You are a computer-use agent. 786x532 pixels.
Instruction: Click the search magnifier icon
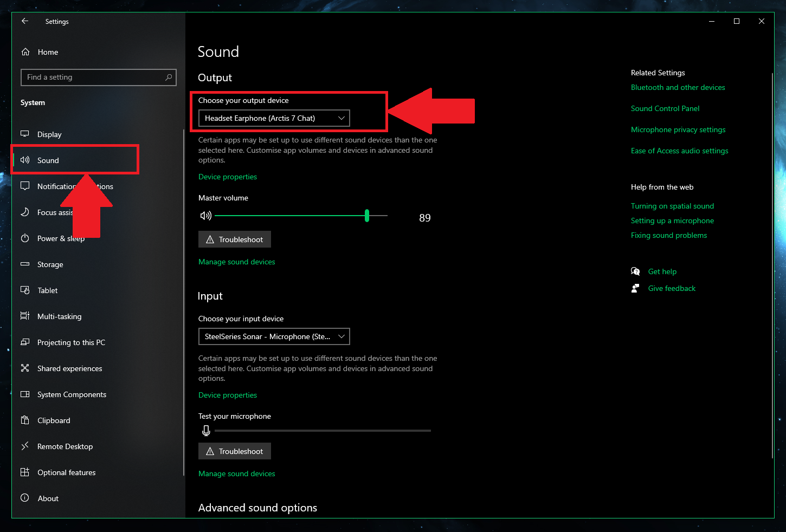tap(169, 77)
